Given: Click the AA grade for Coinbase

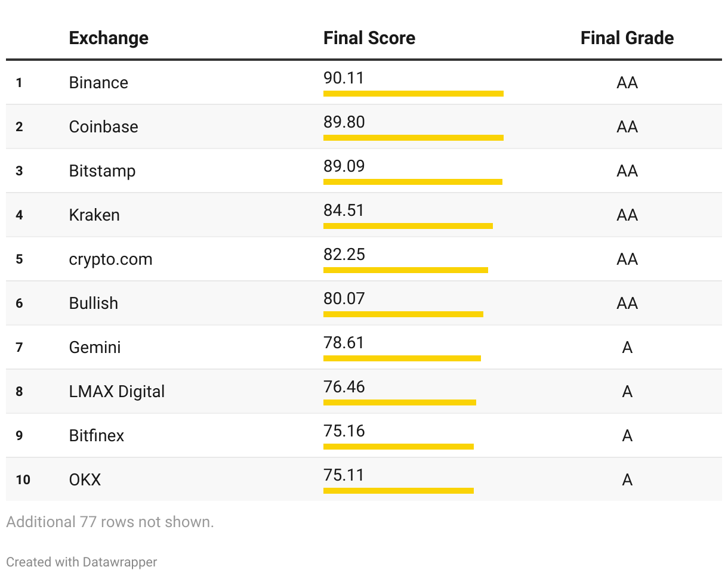Looking at the screenshot, I should tap(627, 126).
